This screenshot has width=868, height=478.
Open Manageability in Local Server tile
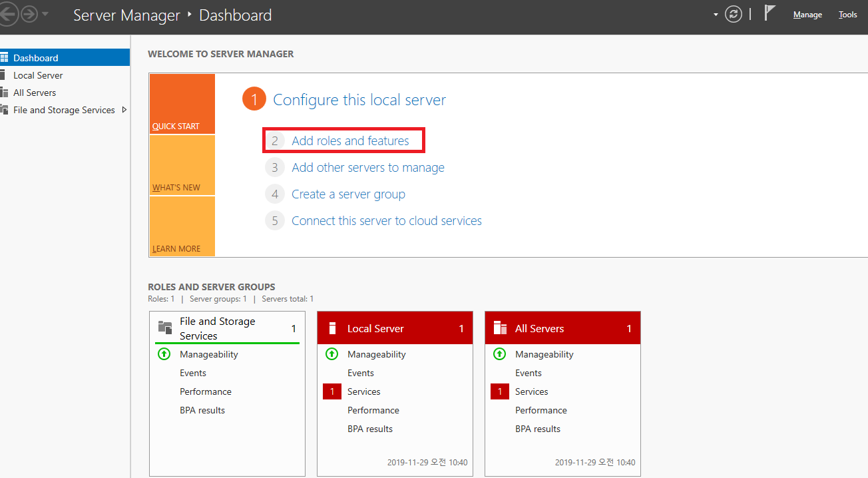[377, 354]
